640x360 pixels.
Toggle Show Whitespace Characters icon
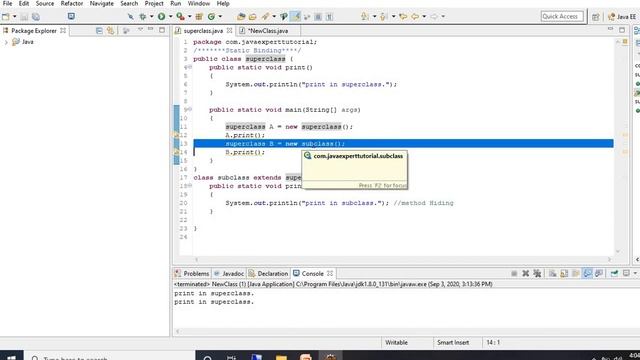329,17
